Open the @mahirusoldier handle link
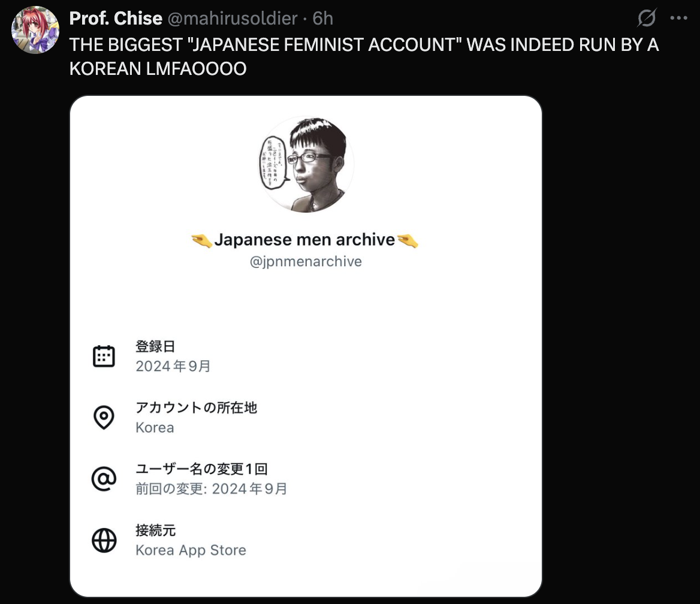Viewport: 700px width, 604px height. 232,19
